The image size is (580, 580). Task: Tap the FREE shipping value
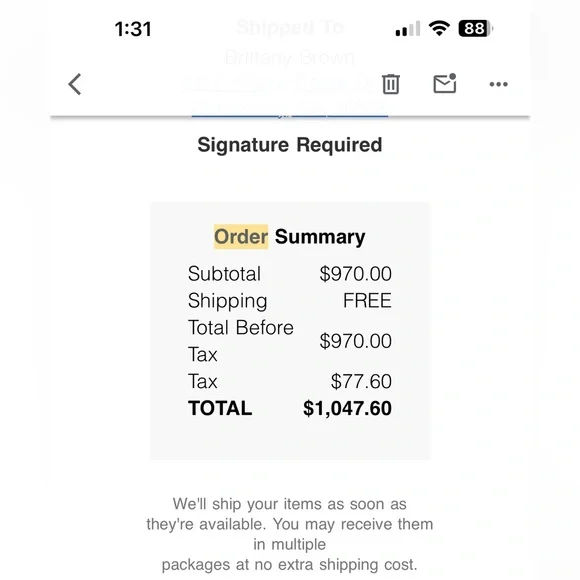pos(367,300)
